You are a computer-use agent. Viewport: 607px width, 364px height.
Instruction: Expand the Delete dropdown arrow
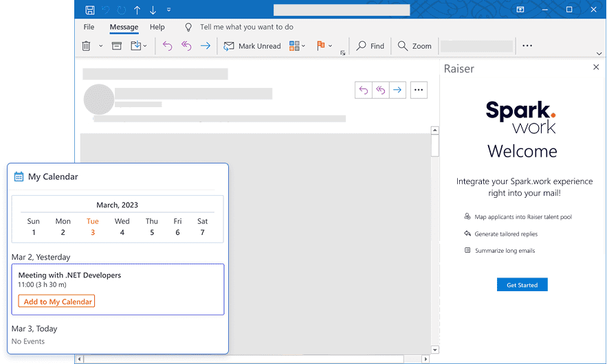100,46
